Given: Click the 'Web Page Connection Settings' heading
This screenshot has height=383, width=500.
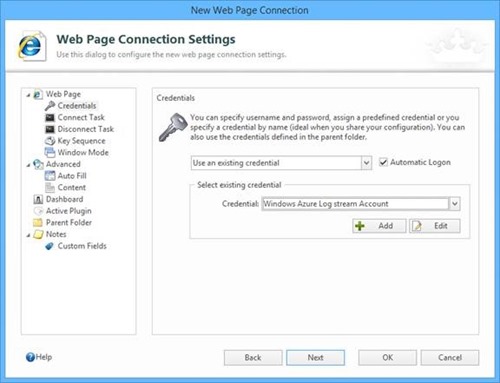Looking at the screenshot, I should [x=146, y=39].
